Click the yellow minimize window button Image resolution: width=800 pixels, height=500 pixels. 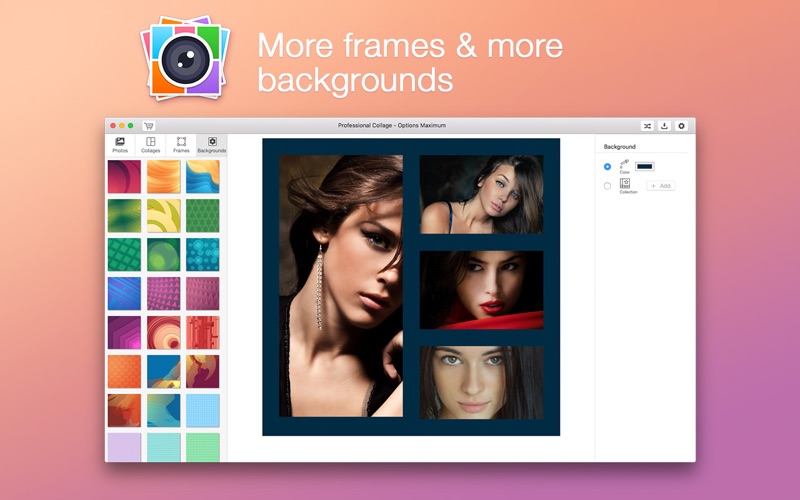121,126
